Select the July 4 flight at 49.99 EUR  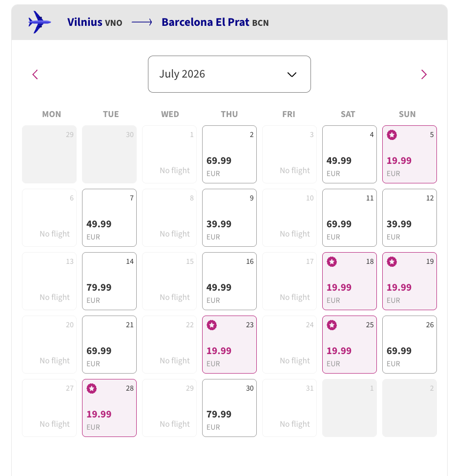point(350,155)
